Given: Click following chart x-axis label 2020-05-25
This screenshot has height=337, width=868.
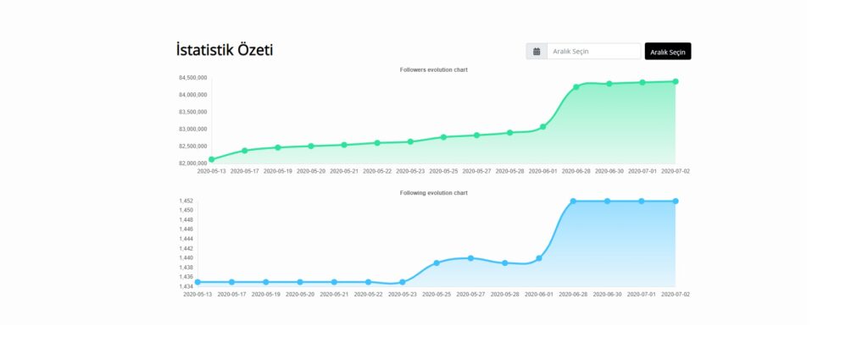Looking at the screenshot, I should pos(437,295).
